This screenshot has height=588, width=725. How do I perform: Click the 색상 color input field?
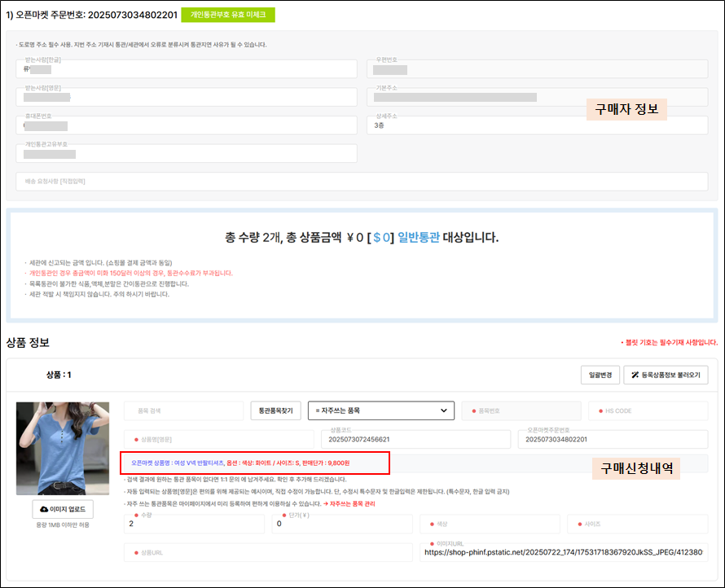coord(488,524)
